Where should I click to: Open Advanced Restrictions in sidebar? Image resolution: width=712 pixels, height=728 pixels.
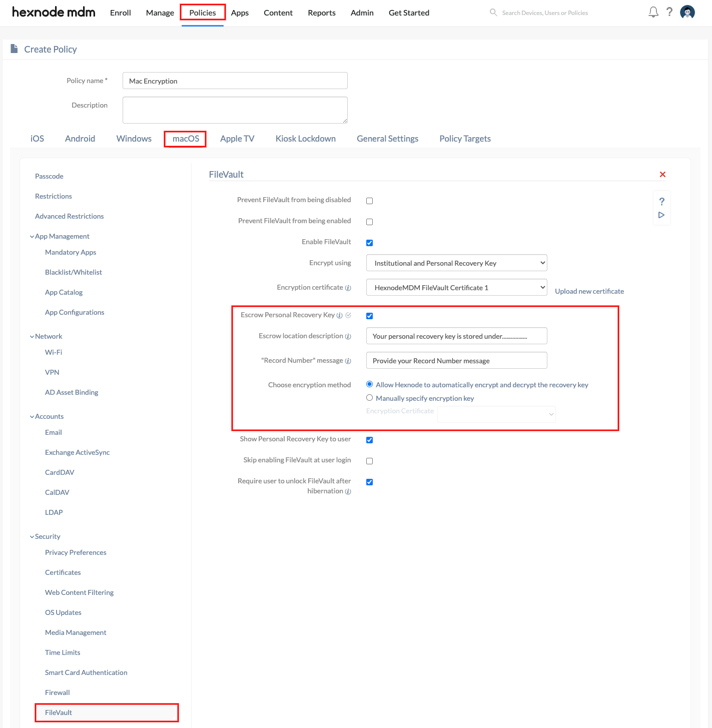[70, 216]
